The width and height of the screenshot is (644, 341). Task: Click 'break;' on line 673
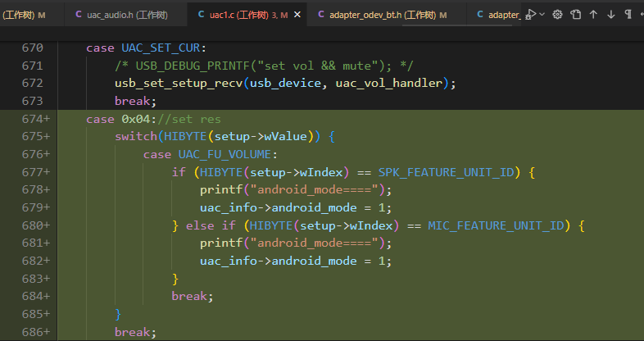[x=135, y=101]
